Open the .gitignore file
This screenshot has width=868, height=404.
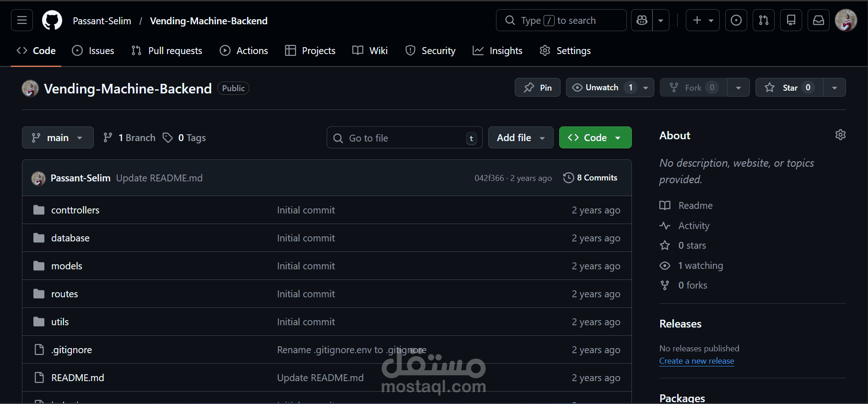point(71,349)
